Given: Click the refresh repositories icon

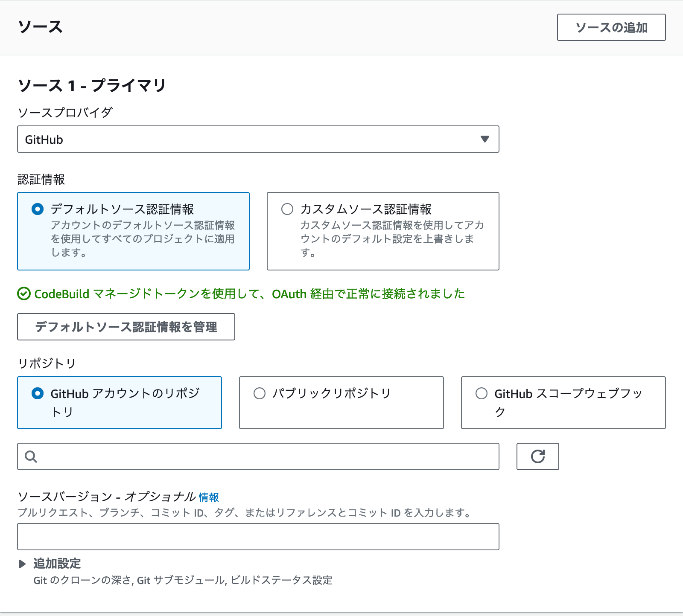Looking at the screenshot, I should coord(537,456).
